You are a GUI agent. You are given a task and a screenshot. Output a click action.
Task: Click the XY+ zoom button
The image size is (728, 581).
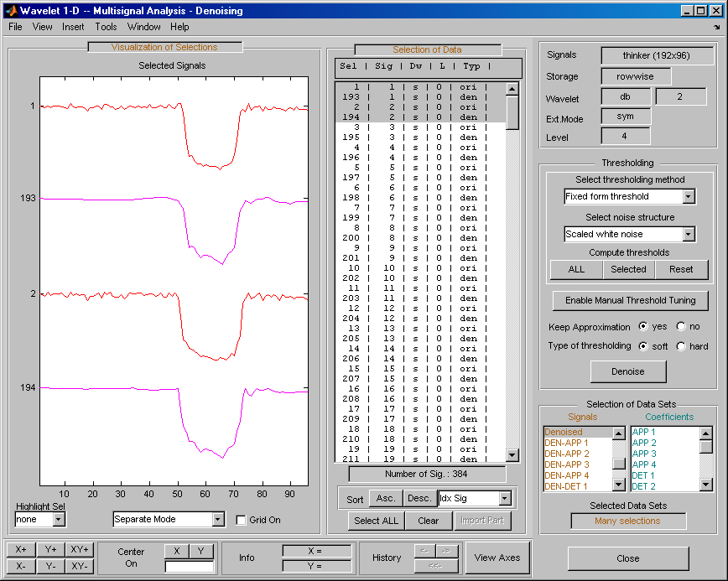(x=80, y=549)
